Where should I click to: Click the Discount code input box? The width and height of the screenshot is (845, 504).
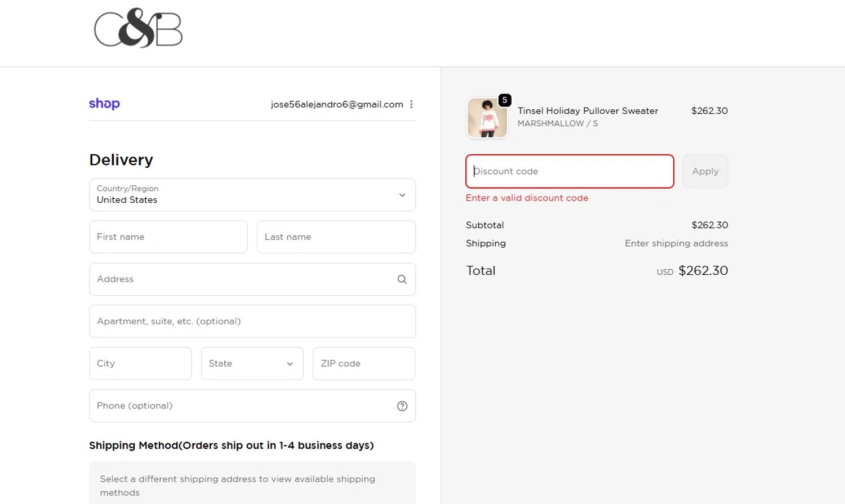tap(569, 171)
